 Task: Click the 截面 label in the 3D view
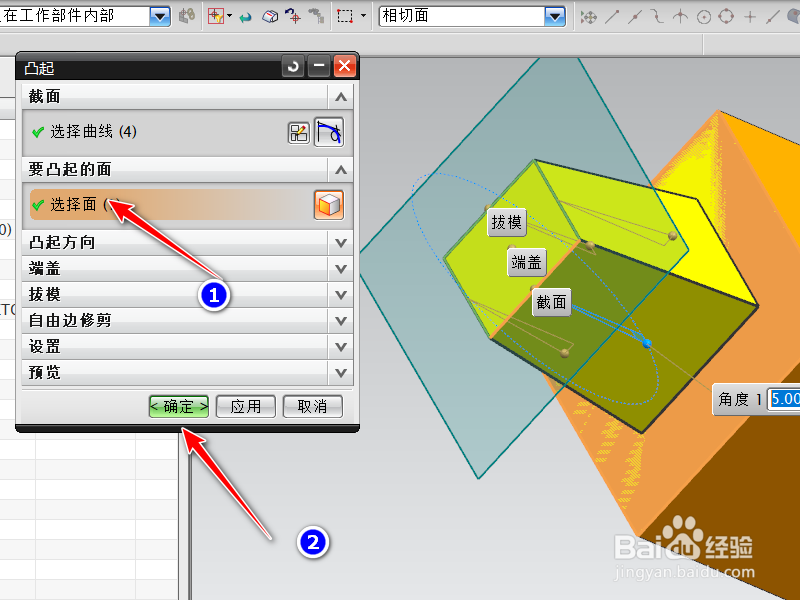click(552, 302)
